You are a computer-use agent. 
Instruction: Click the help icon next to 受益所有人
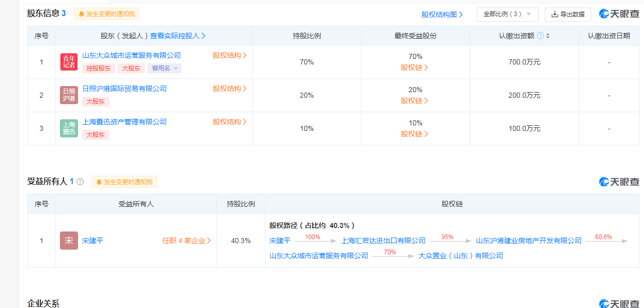click(x=80, y=182)
